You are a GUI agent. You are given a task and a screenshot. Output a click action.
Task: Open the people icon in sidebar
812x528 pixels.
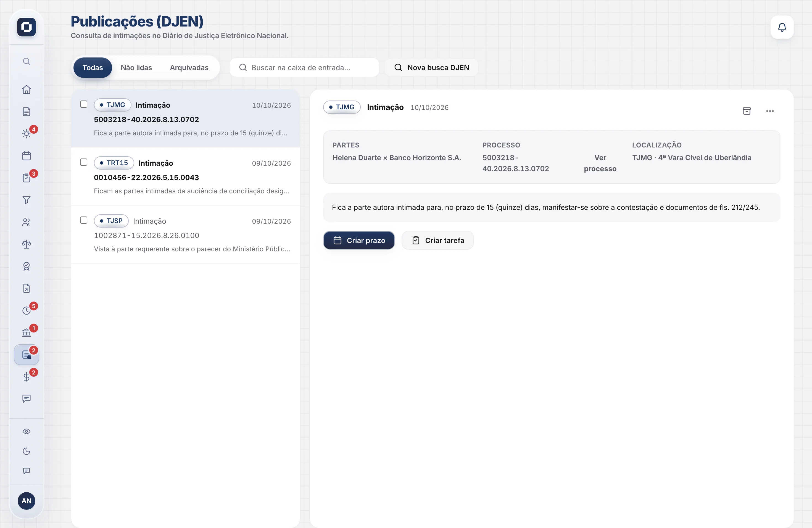(26, 222)
